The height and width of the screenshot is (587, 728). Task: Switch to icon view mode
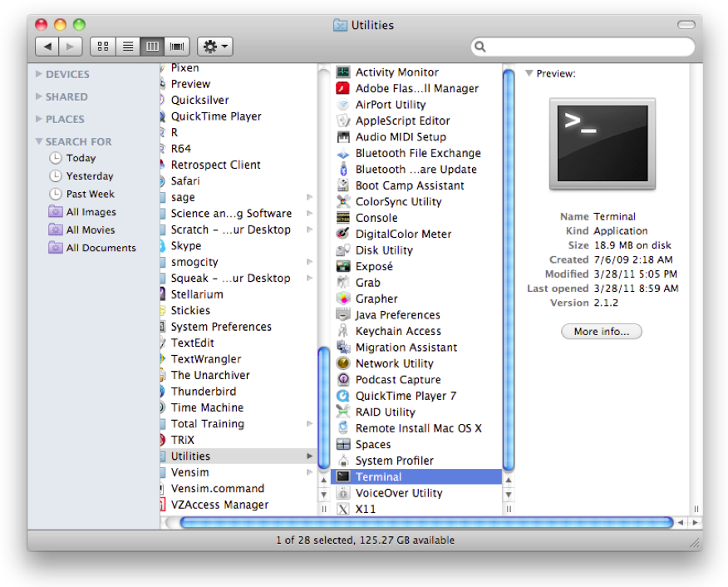[103, 47]
